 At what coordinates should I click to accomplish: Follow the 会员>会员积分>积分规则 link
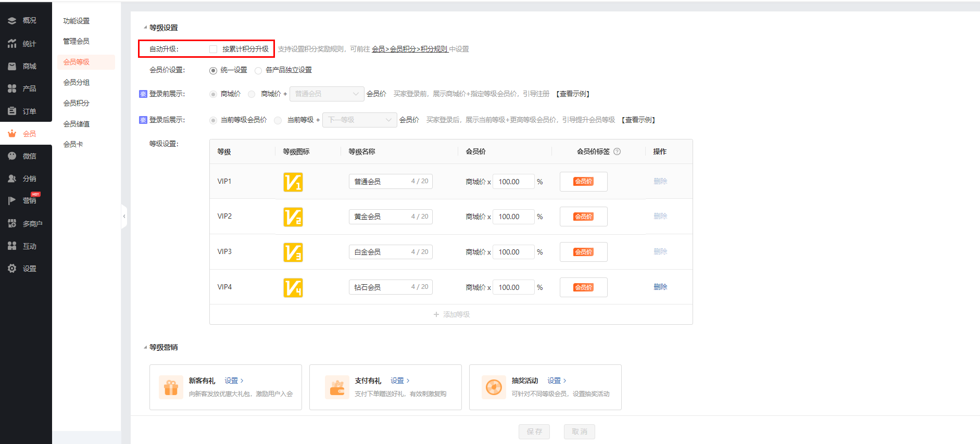click(410, 49)
